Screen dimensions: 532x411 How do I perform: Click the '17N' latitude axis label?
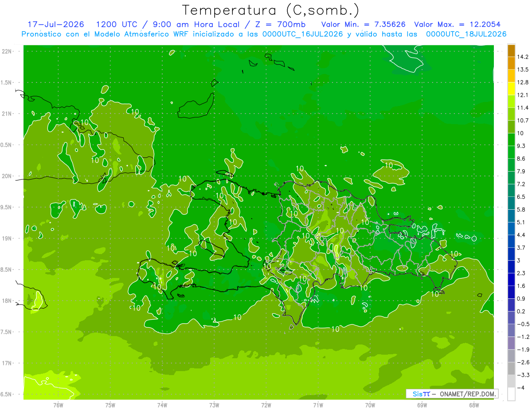click(x=7, y=363)
